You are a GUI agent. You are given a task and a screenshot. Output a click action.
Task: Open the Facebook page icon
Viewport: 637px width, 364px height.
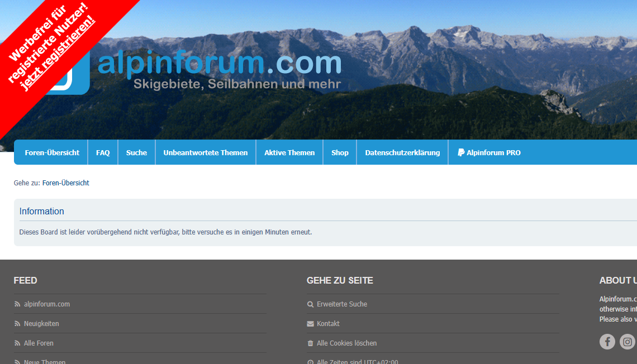pos(607,342)
